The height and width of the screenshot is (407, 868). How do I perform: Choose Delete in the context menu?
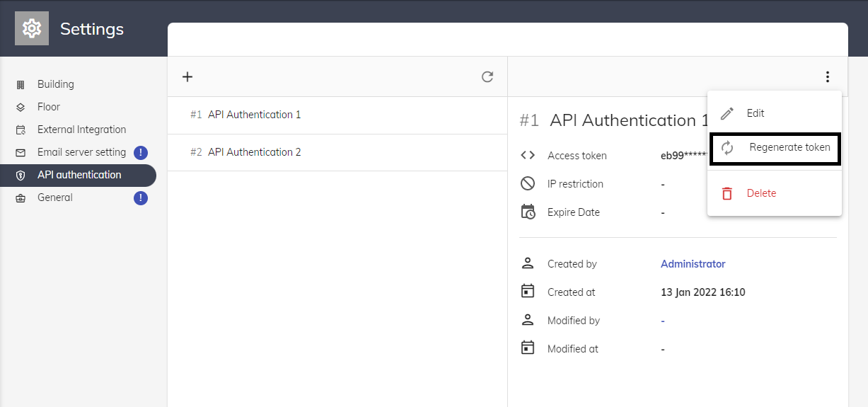coord(761,193)
